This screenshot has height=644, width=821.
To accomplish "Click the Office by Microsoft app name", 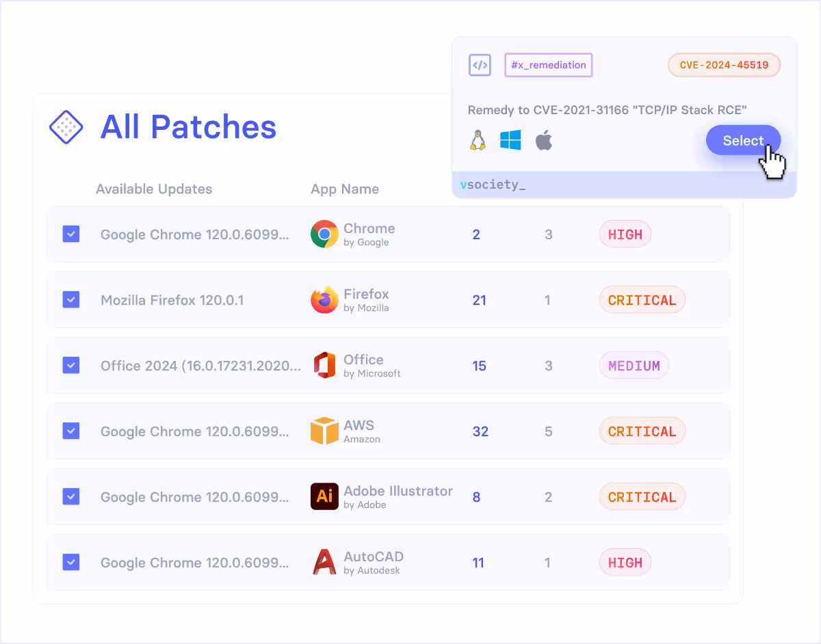I will tap(372, 365).
